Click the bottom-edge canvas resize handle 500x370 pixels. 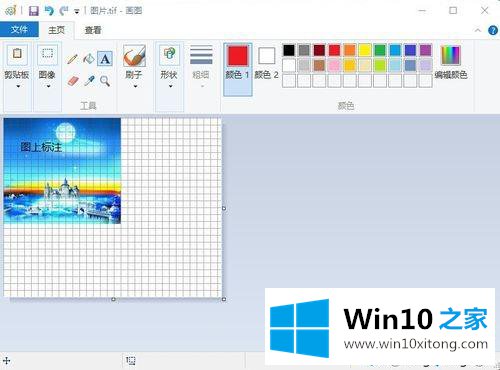click(x=113, y=299)
